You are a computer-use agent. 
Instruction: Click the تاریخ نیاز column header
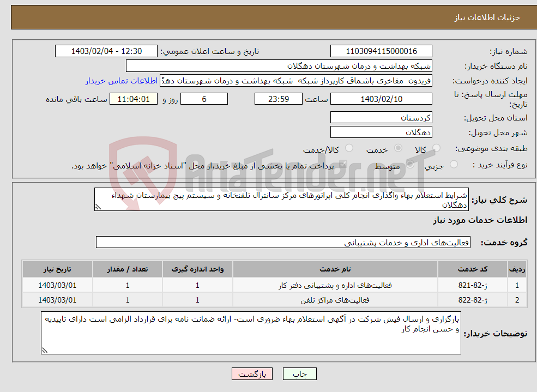57,269
